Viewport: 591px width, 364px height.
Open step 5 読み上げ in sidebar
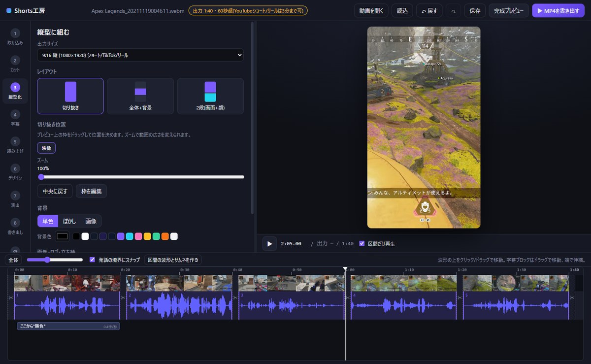pos(15,146)
